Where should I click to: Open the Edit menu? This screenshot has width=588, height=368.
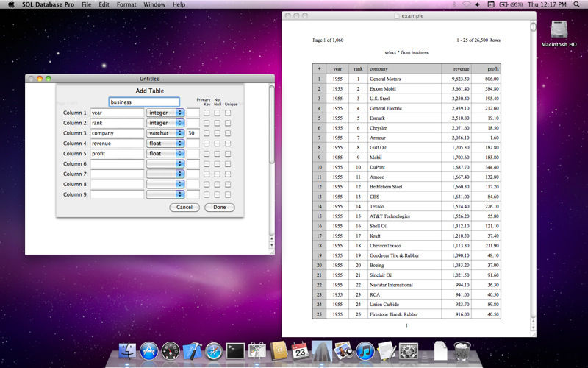(104, 4)
